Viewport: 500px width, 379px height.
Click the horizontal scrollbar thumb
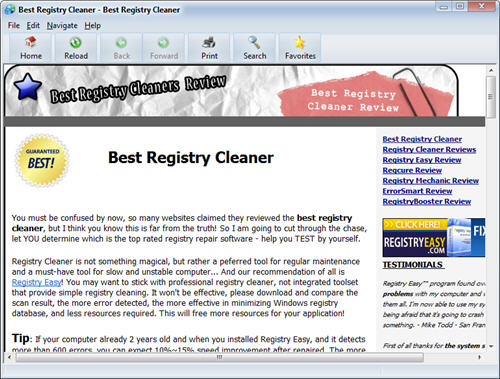(x=219, y=357)
